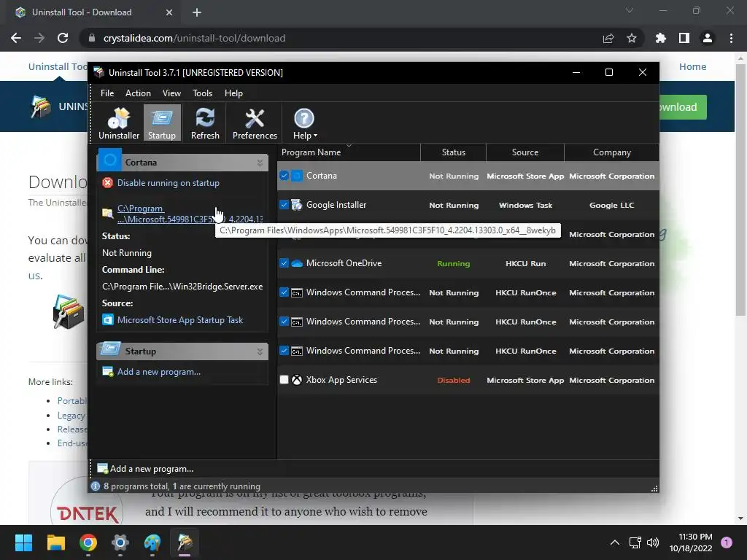Screen dimensions: 747x560
Task: Refresh the startup programs list
Action: [x=205, y=123]
